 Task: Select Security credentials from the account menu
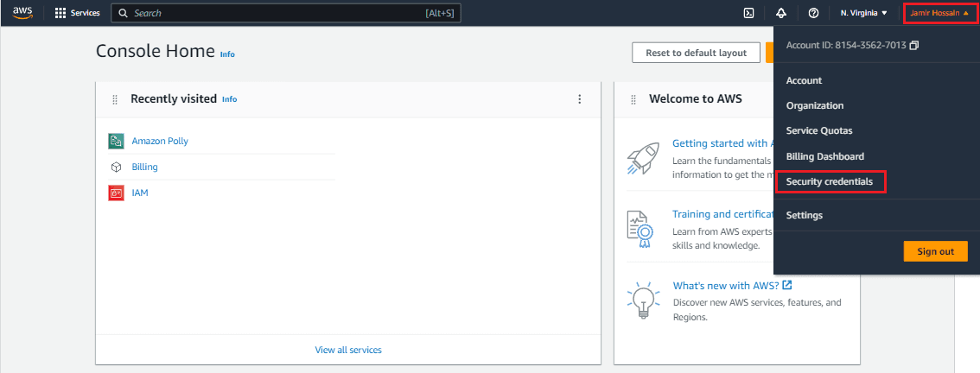click(830, 182)
